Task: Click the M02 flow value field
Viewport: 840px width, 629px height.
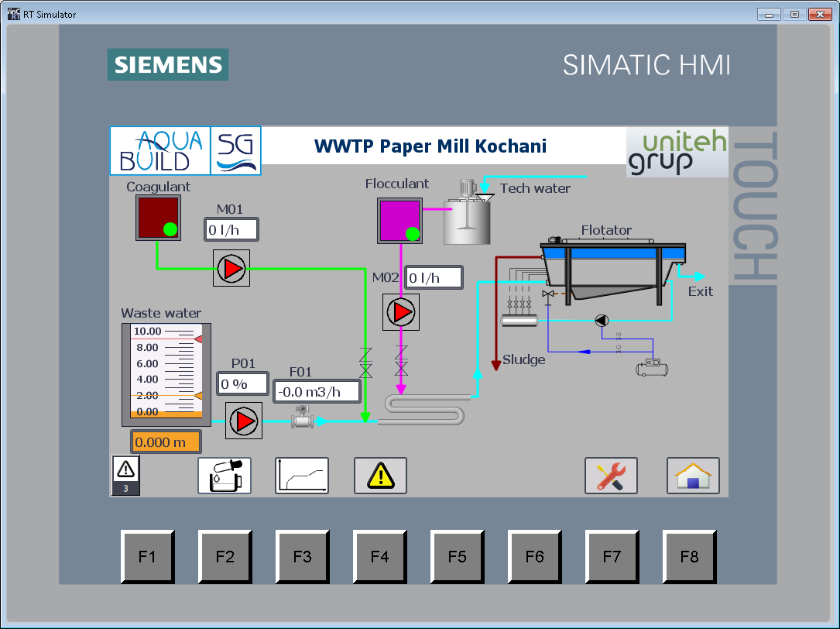Action: coord(434,278)
